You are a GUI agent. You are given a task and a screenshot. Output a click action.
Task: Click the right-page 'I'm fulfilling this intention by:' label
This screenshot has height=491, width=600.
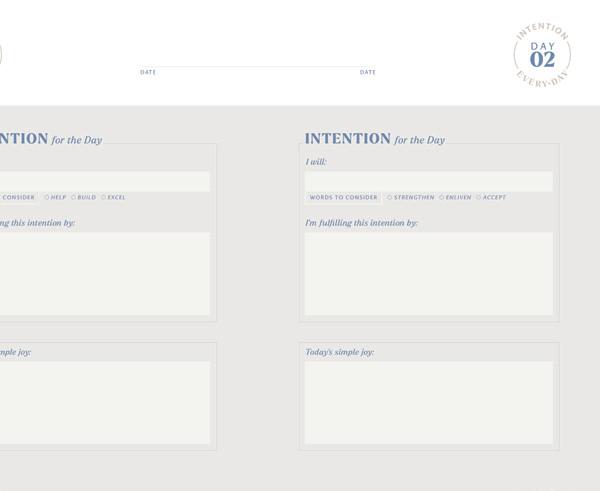point(361,223)
